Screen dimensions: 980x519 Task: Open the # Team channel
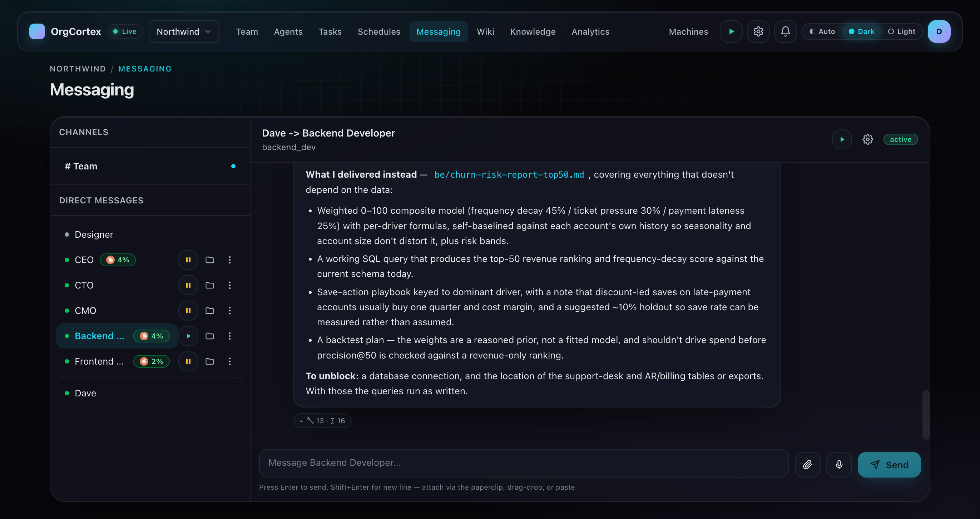pyautogui.click(x=150, y=166)
